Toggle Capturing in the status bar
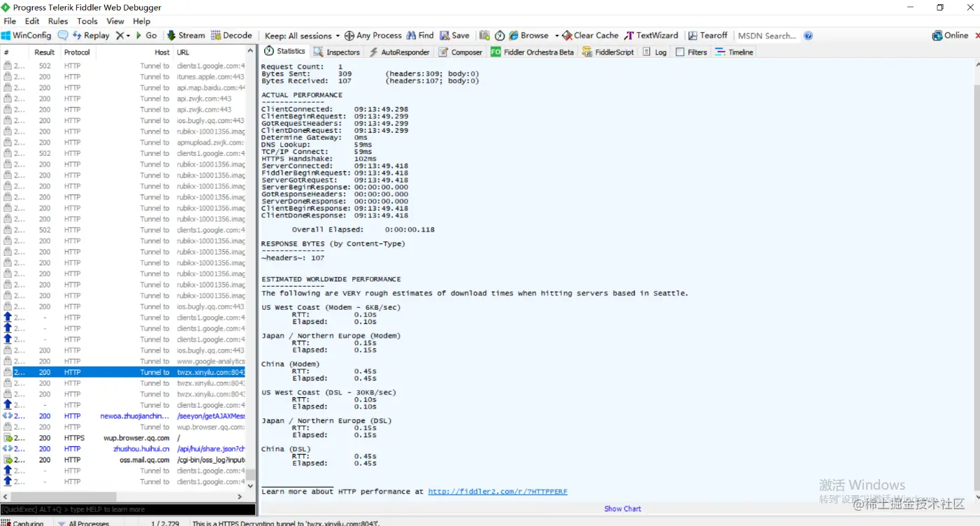The image size is (980, 526). point(24,523)
